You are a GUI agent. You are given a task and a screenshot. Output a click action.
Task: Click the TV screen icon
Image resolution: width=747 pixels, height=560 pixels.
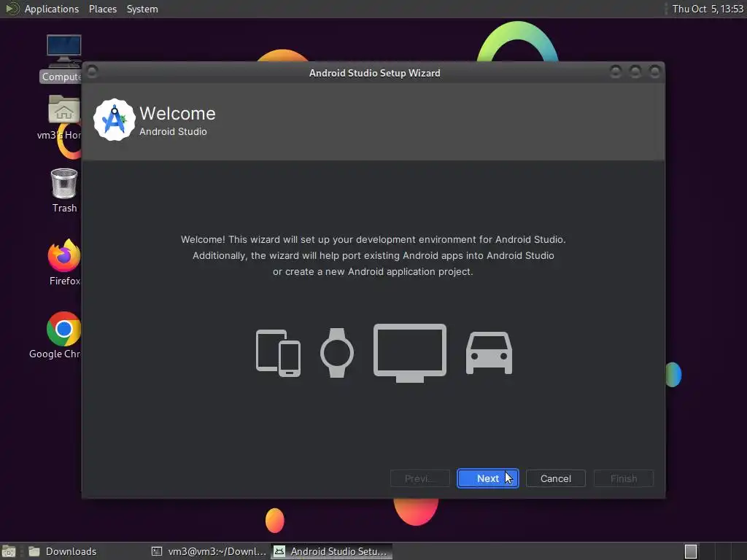coord(410,353)
